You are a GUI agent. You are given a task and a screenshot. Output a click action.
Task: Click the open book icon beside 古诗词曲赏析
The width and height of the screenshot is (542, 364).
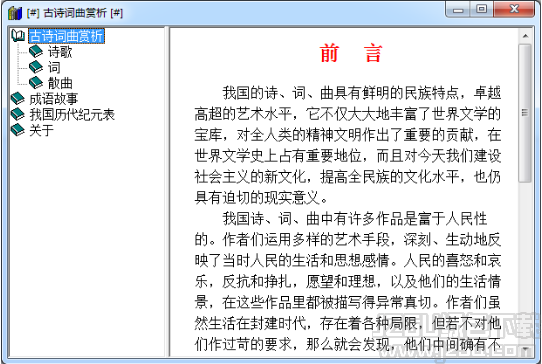coord(18,35)
